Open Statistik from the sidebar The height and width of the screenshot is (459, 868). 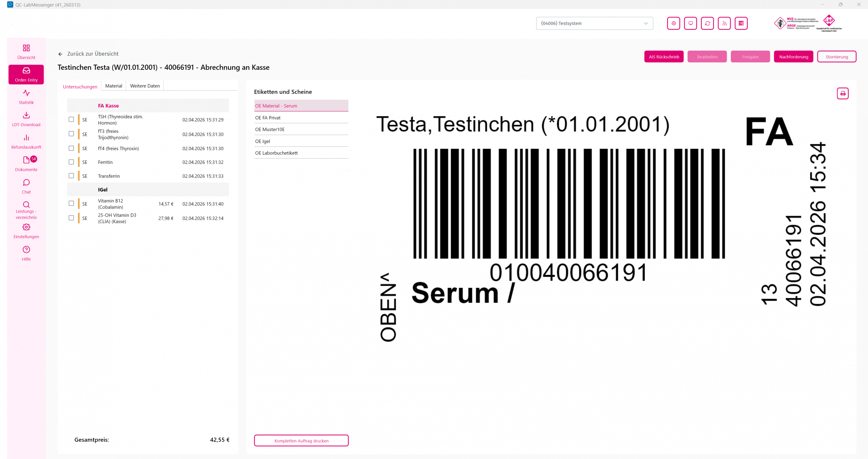tap(26, 96)
